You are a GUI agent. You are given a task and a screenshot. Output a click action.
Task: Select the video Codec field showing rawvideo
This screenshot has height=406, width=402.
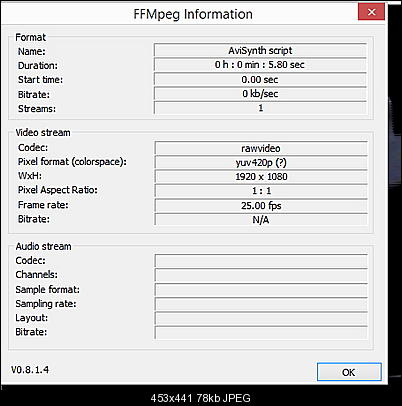click(x=261, y=148)
